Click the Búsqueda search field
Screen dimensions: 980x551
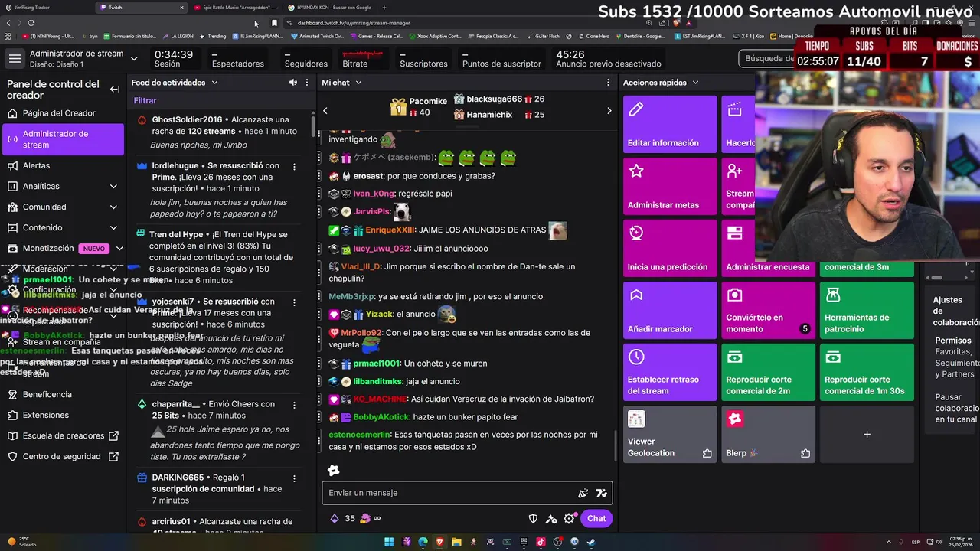point(767,58)
